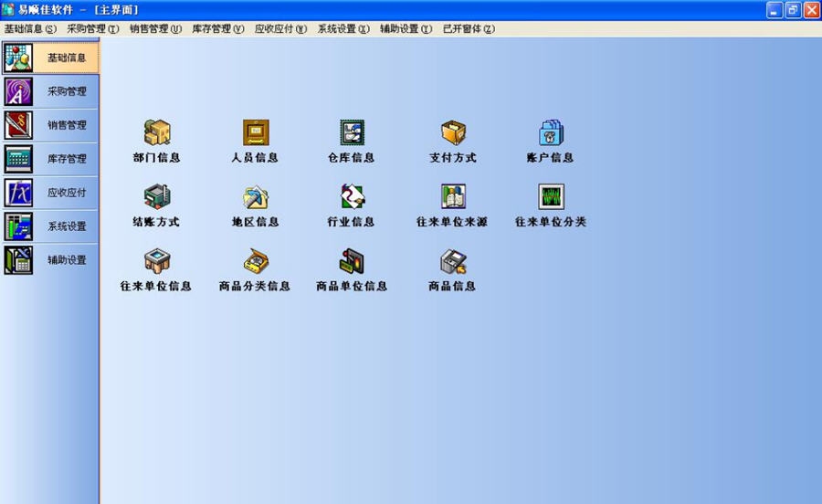
Task: Click the 系统设置 sidebar icon
Action: (x=18, y=226)
